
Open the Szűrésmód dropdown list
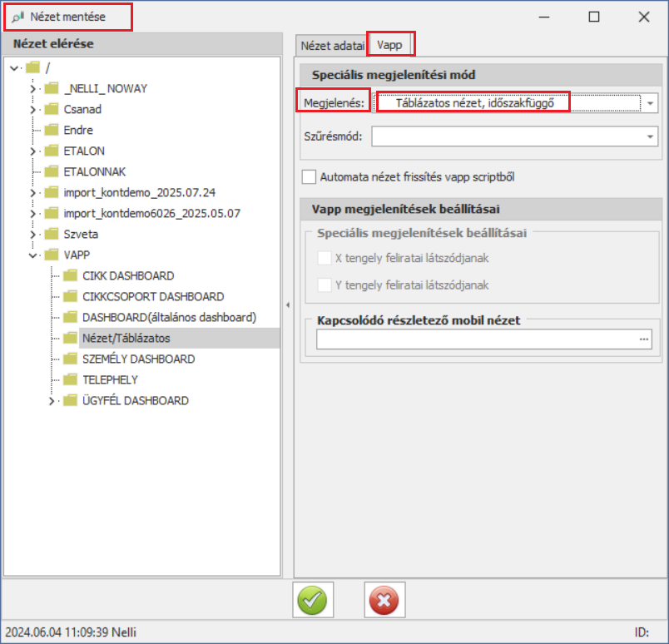point(650,136)
